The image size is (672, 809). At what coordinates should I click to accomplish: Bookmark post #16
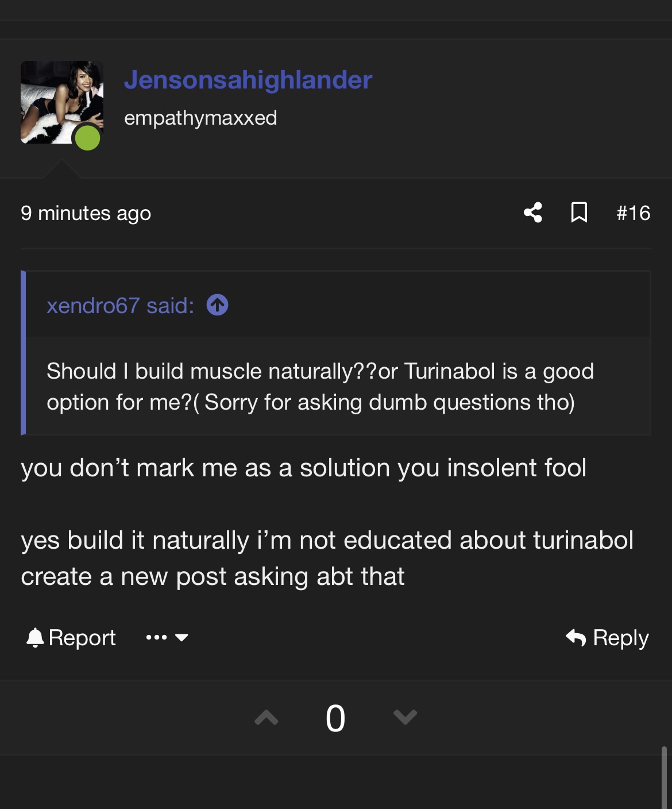579,213
